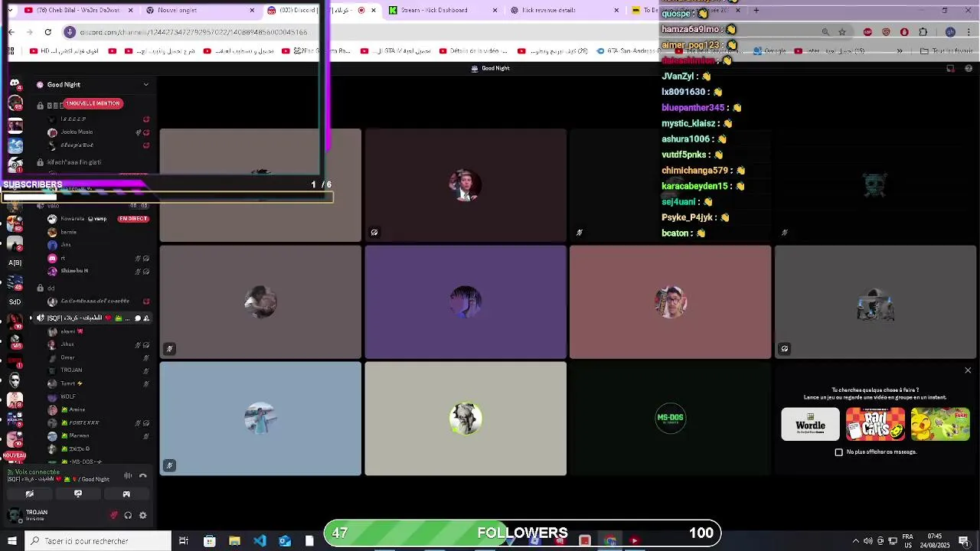Switch to Stream - Kick Dashboard tab
The image size is (980, 551).
443,10
